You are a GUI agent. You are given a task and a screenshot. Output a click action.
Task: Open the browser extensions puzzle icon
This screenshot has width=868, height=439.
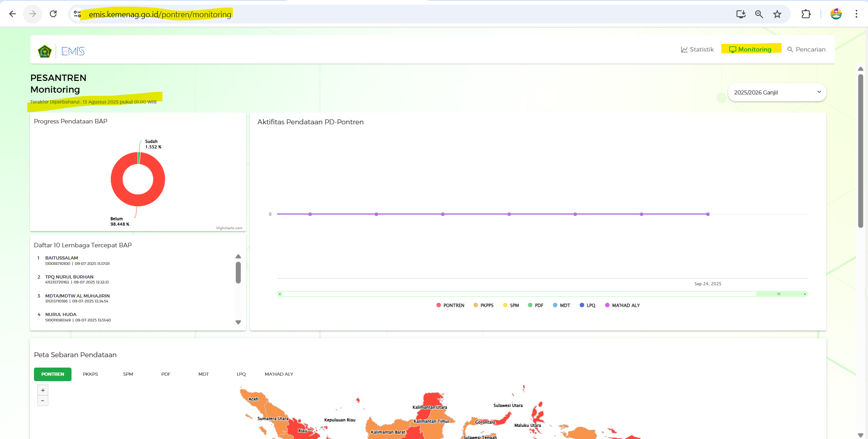click(x=806, y=14)
